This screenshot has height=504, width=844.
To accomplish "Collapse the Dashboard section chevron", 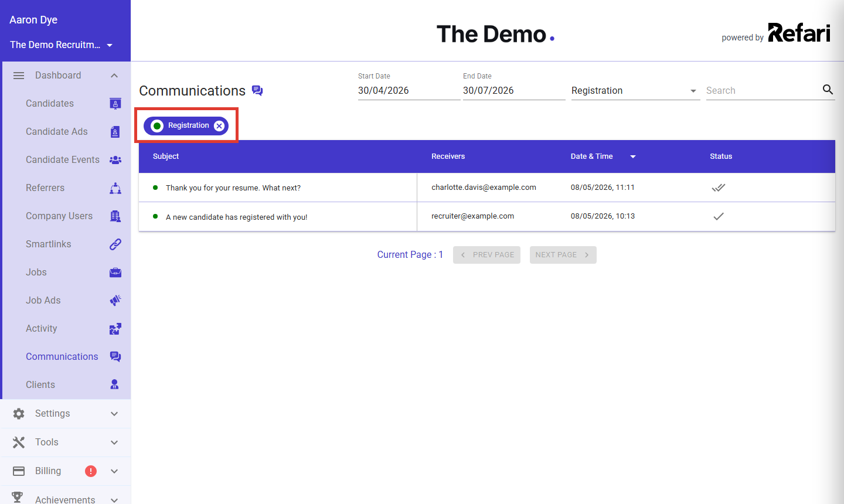I will (114, 76).
